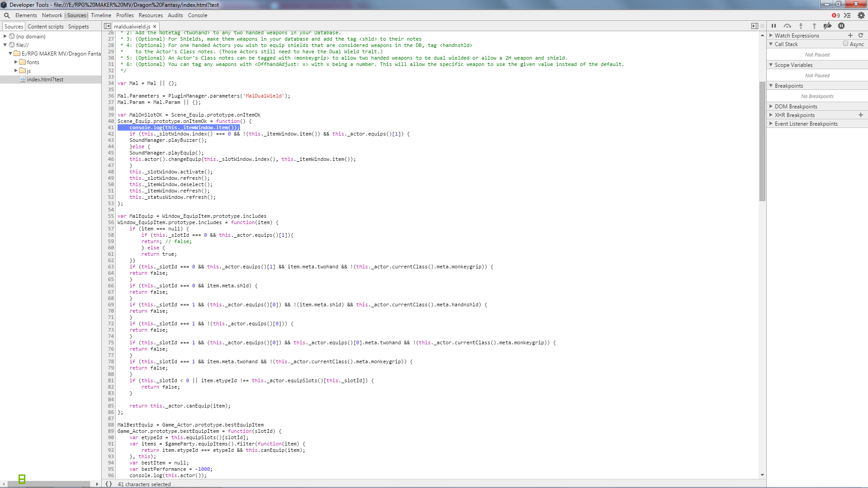The height and width of the screenshot is (488, 868).
Task: Click line number 41 in gutter
Action: point(111,127)
